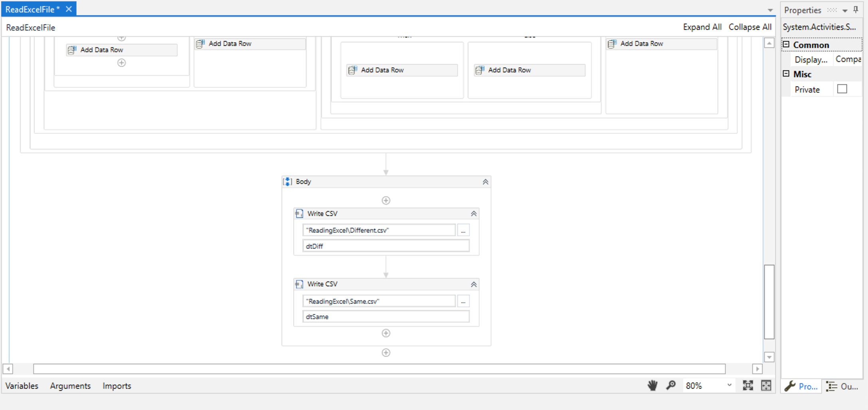Click the "ReadingExcel\Same.csv" path field
Image resolution: width=868 pixels, height=410 pixels.
click(379, 302)
